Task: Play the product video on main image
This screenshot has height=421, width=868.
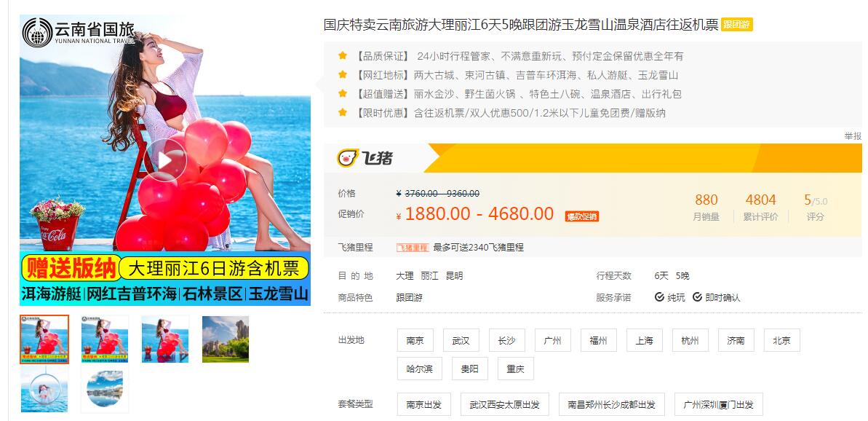Action: (x=165, y=160)
